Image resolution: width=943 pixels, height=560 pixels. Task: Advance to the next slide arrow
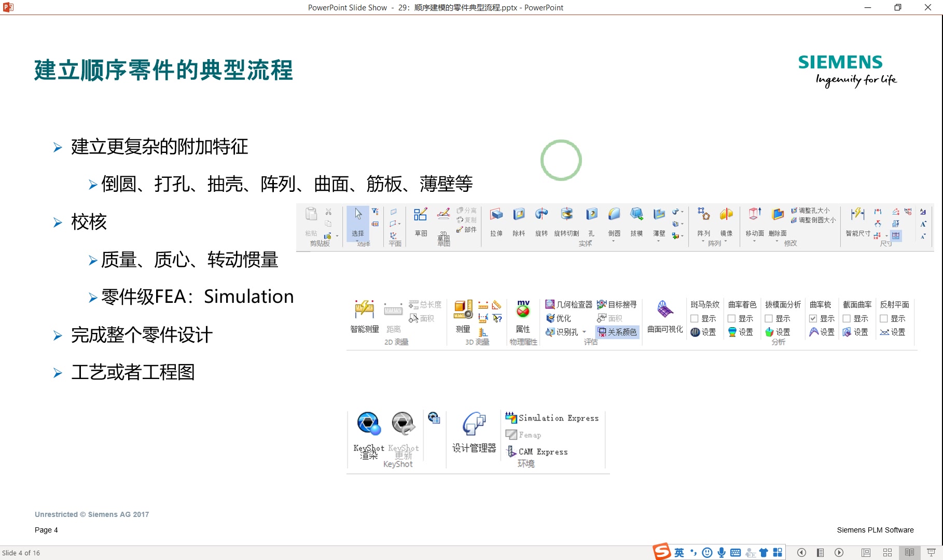tap(839, 553)
